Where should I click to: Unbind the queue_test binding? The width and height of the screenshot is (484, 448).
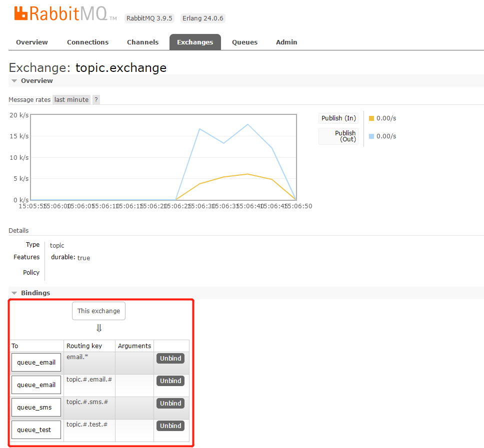[170, 426]
